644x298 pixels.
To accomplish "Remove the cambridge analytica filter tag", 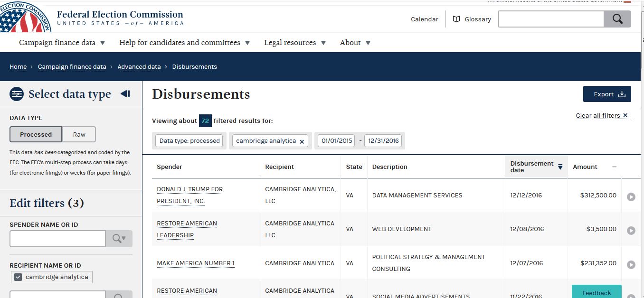I will [302, 141].
